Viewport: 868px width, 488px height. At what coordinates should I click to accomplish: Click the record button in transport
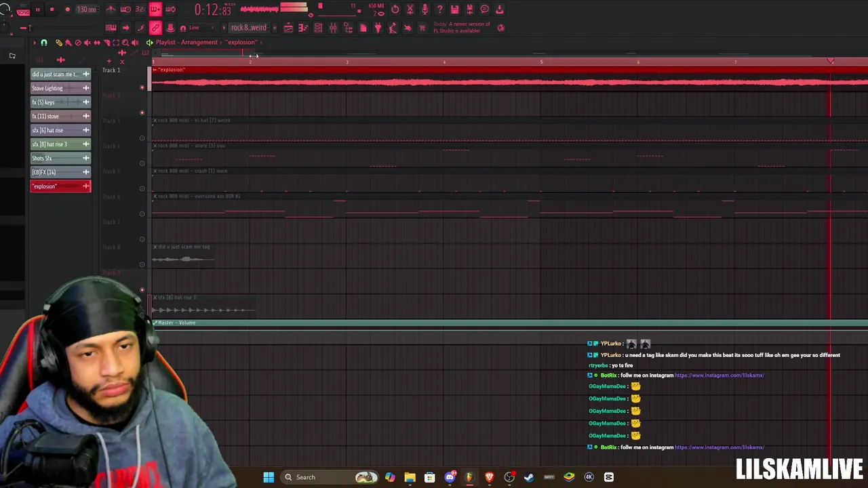pyautogui.click(x=67, y=9)
